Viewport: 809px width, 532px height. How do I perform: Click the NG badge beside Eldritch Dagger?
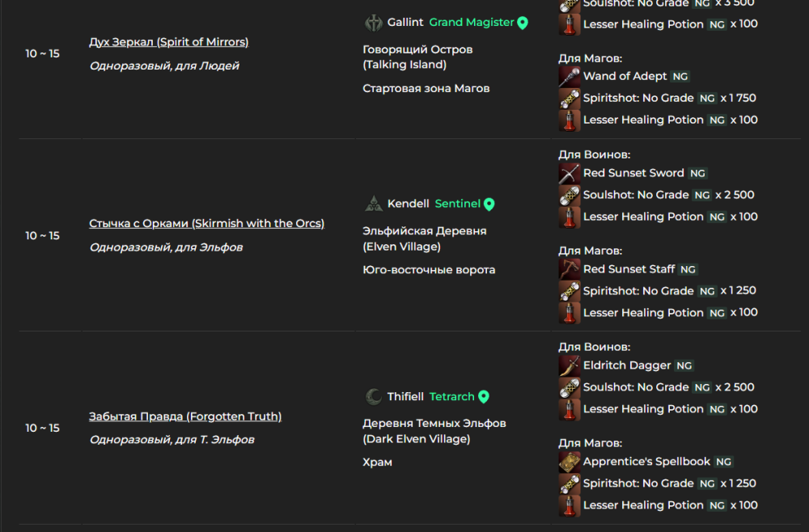[x=684, y=366]
